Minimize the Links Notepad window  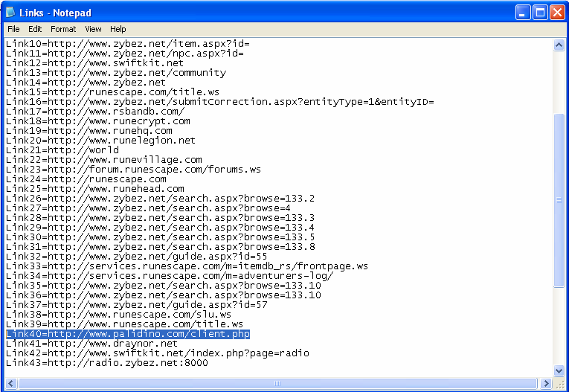pos(524,12)
